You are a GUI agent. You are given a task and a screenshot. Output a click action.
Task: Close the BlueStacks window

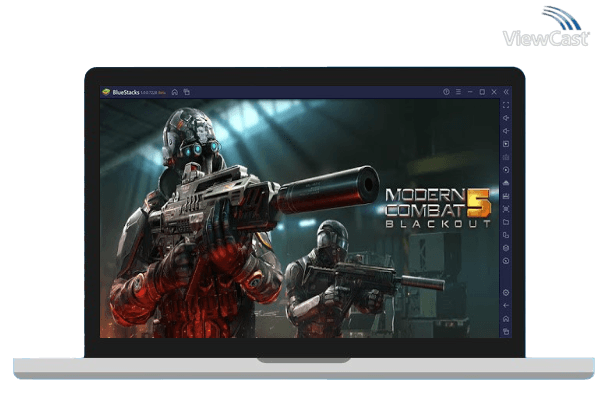tap(494, 92)
